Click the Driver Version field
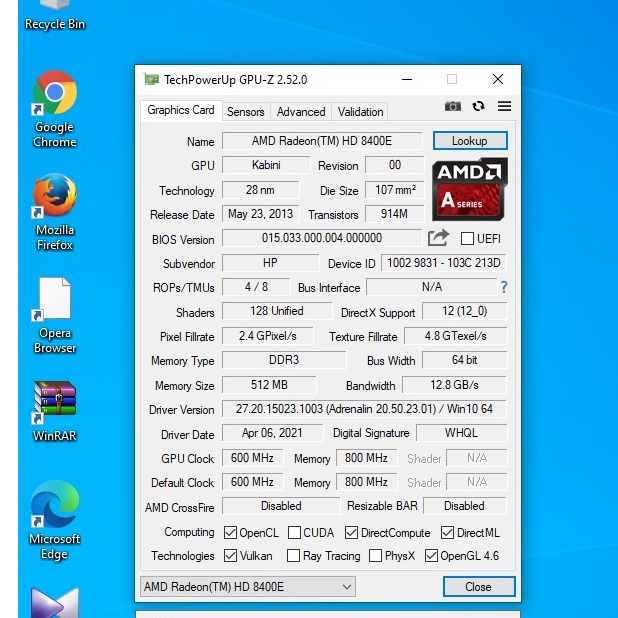This screenshot has width=618, height=618. click(x=364, y=409)
